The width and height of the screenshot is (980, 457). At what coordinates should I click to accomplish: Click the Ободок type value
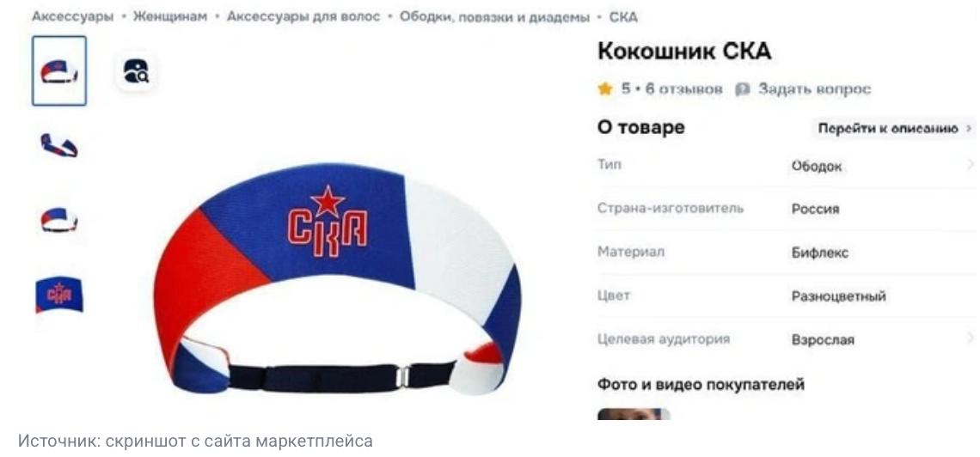[817, 166]
